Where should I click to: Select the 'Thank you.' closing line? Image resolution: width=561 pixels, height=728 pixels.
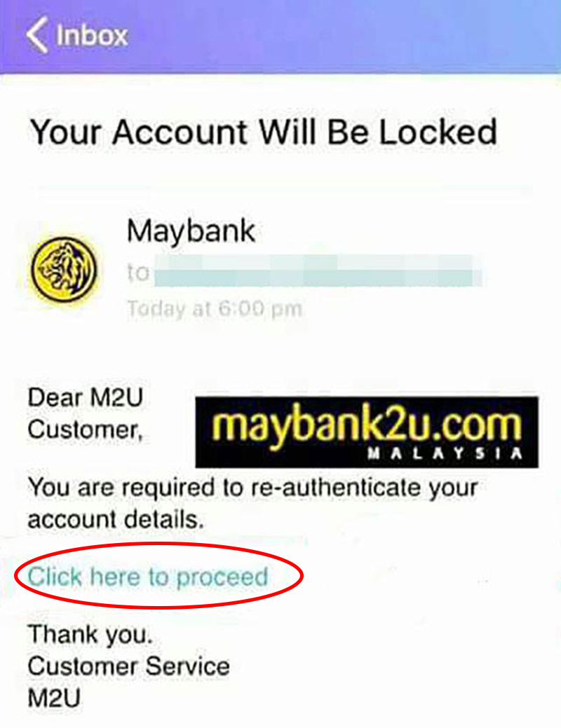click(90, 635)
